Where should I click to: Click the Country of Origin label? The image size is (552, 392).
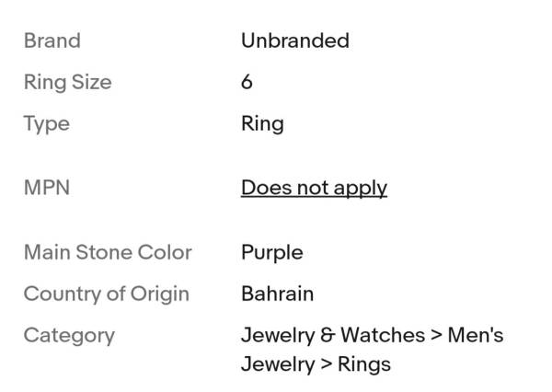point(106,294)
